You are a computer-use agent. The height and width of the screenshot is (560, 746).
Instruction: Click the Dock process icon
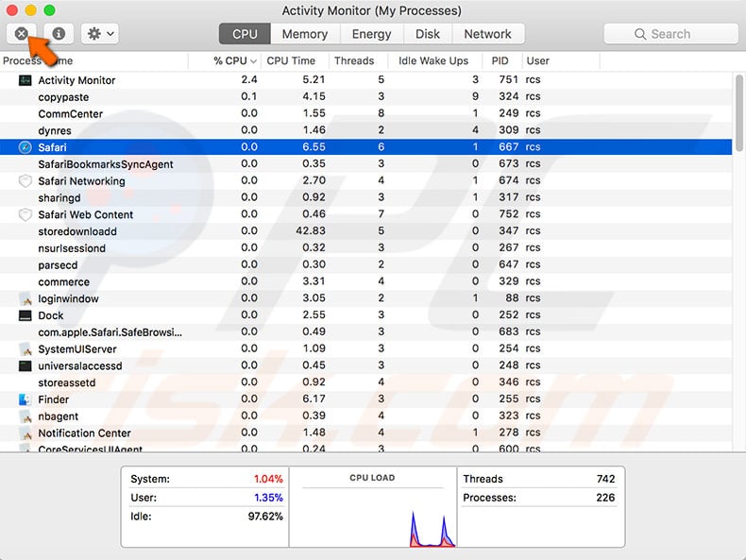[x=25, y=315]
